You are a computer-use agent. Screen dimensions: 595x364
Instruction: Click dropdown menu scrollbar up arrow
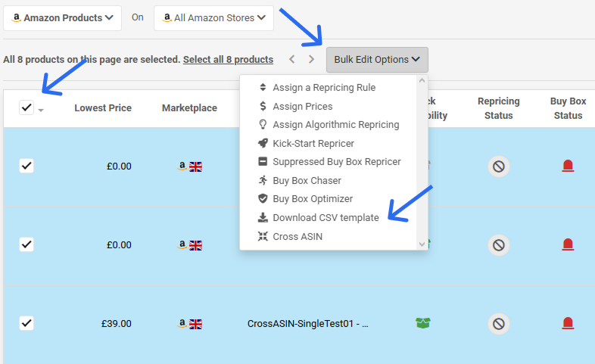tap(422, 80)
